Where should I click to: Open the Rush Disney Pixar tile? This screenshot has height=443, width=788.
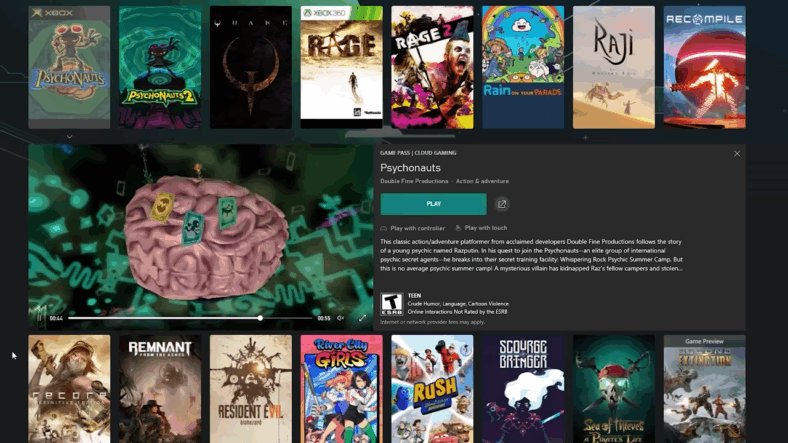coord(432,389)
